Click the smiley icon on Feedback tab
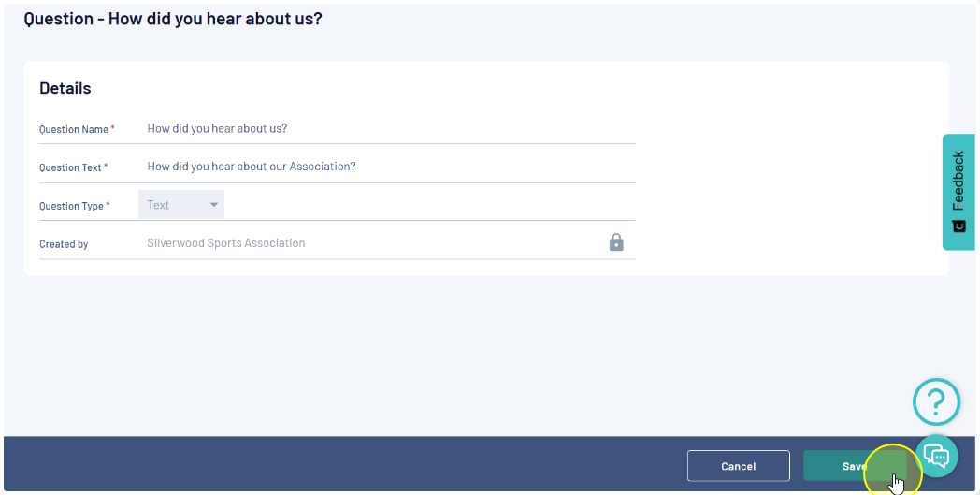The height and width of the screenshot is (495, 980). tap(958, 226)
